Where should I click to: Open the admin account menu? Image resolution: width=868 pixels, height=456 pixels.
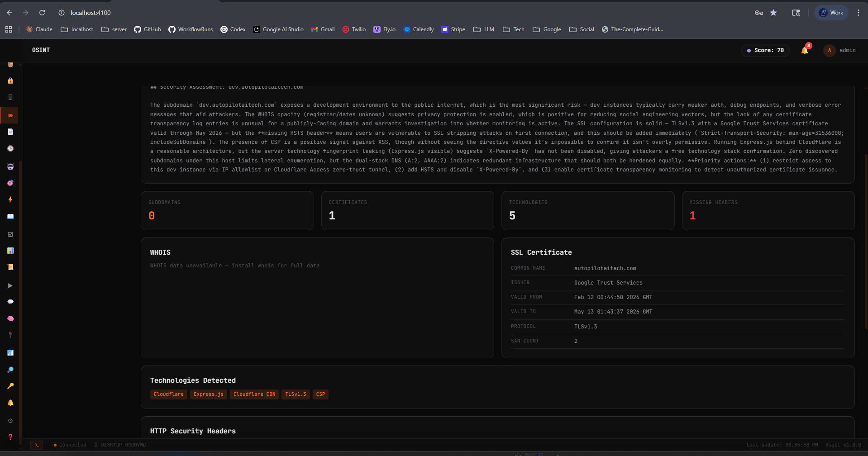point(839,50)
